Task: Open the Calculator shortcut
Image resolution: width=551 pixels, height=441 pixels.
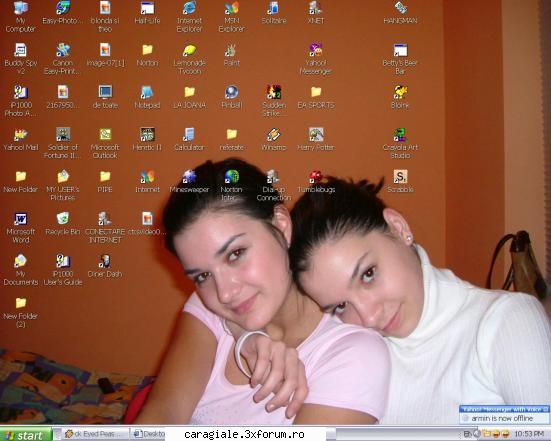Action: 189,140
